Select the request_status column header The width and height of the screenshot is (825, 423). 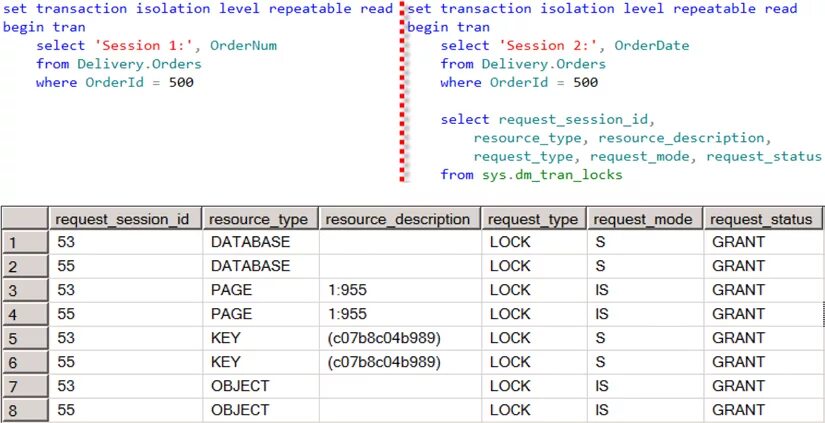[x=763, y=219]
